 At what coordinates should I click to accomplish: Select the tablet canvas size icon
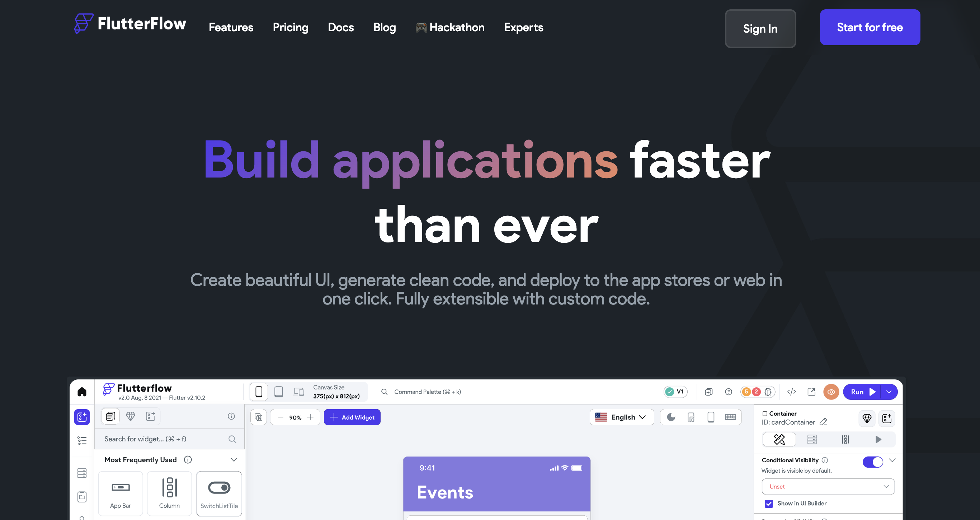tap(279, 391)
